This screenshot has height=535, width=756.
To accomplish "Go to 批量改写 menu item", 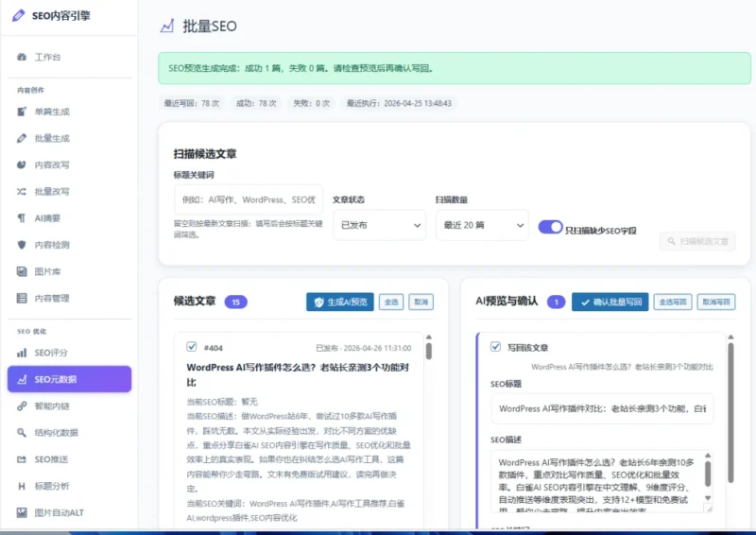I will [69, 192].
